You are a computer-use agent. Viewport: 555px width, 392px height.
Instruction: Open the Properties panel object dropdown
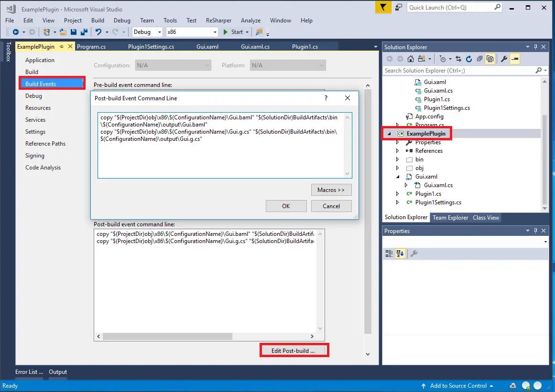tap(545, 242)
